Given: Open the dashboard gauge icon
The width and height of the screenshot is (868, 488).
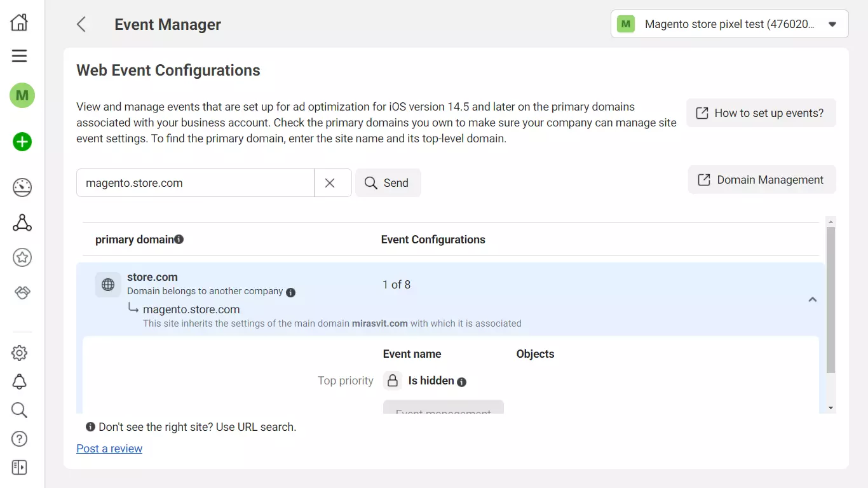Looking at the screenshot, I should [22, 187].
